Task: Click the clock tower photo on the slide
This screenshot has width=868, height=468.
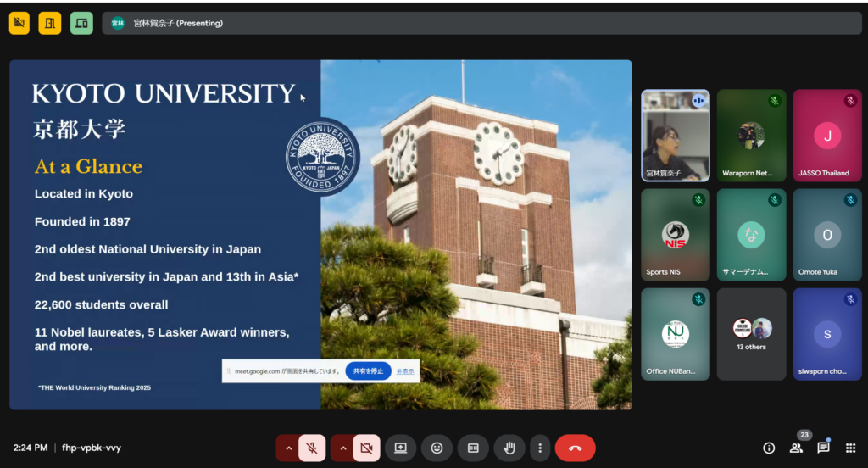Action: point(476,235)
